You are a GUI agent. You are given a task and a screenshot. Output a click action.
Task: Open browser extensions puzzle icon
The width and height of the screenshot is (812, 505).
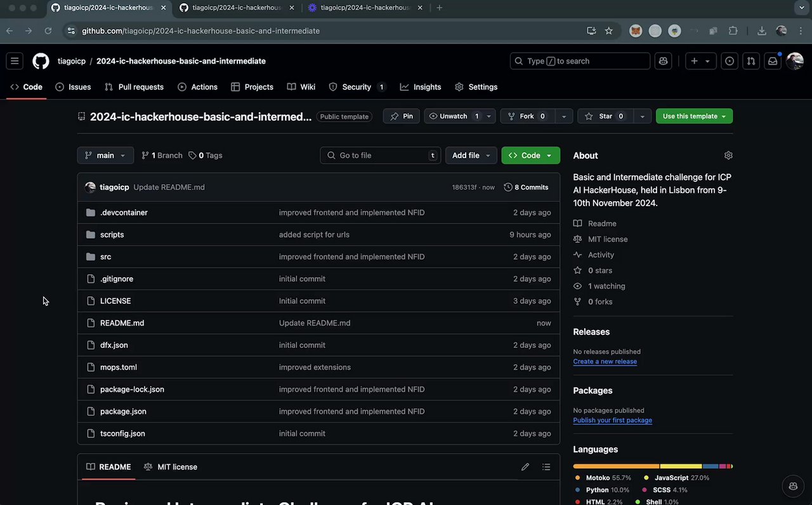click(x=733, y=30)
